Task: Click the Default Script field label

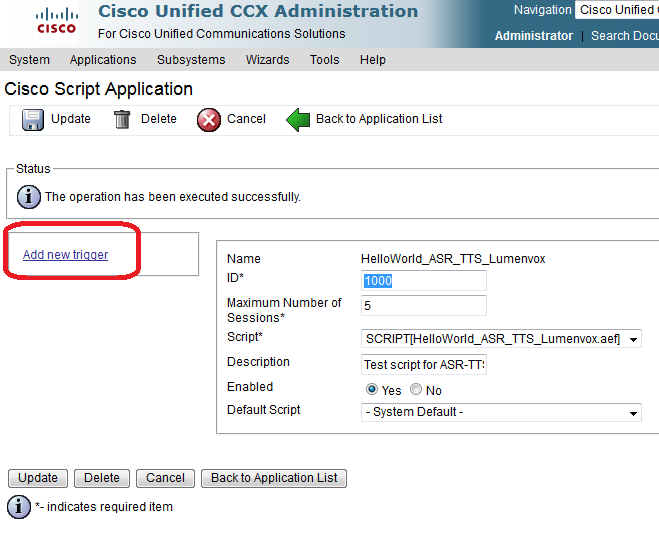Action: [x=264, y=410]
